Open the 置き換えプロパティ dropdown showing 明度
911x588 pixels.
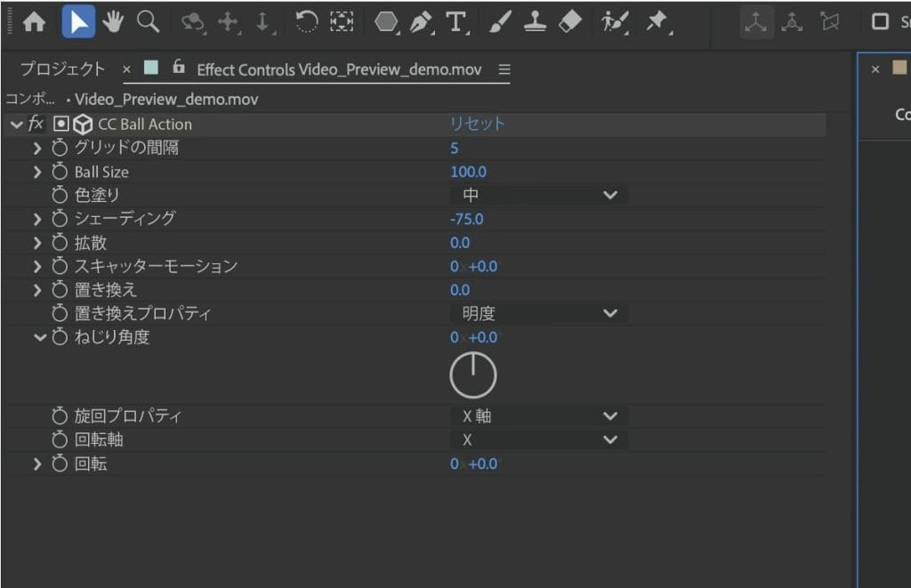click(539, 313)
